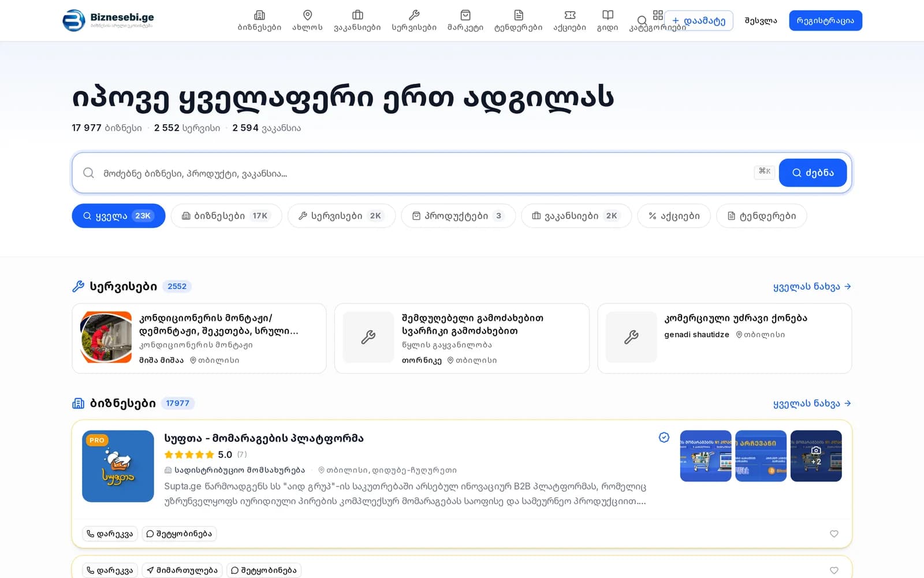924x578 pixels.
Task: Click the building icon beside ბიზნესები heading
Action: point(78,403)
